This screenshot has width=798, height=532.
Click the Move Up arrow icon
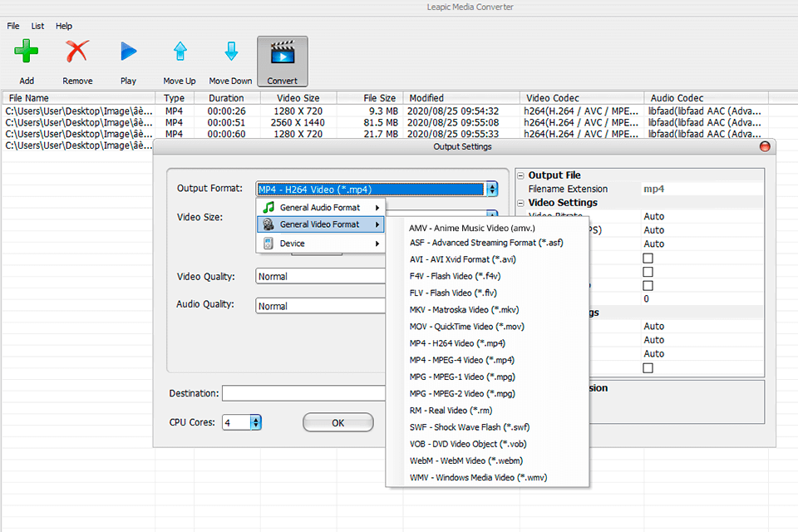coord(180,52)
